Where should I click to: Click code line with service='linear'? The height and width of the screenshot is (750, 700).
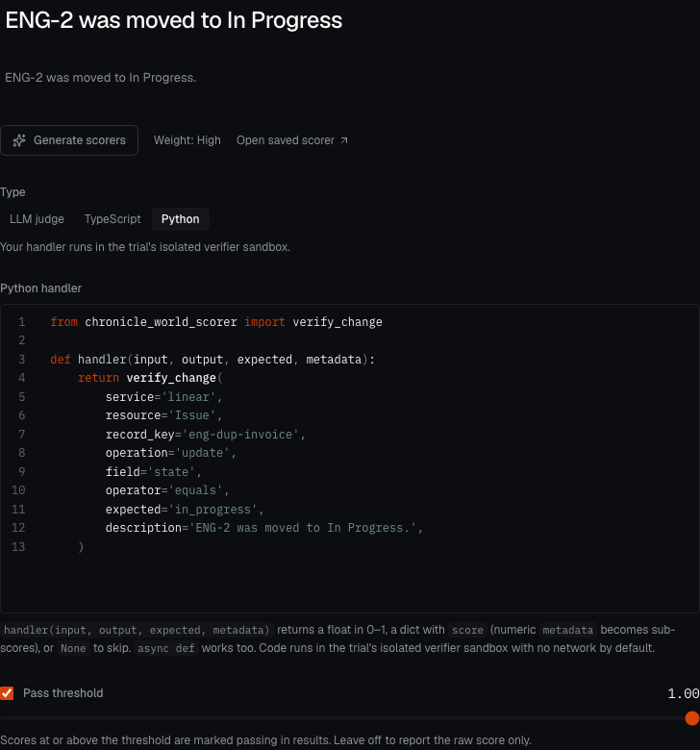163,397
